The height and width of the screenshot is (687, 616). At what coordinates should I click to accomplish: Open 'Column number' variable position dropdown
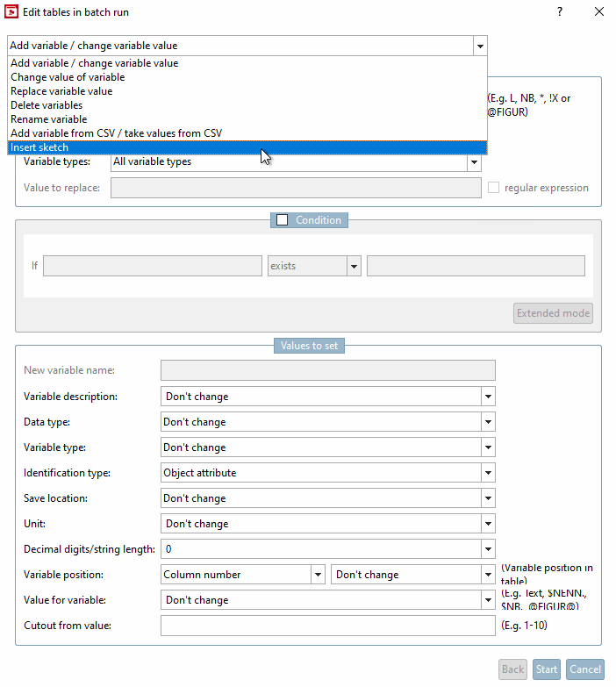click(x=318, y=575)
